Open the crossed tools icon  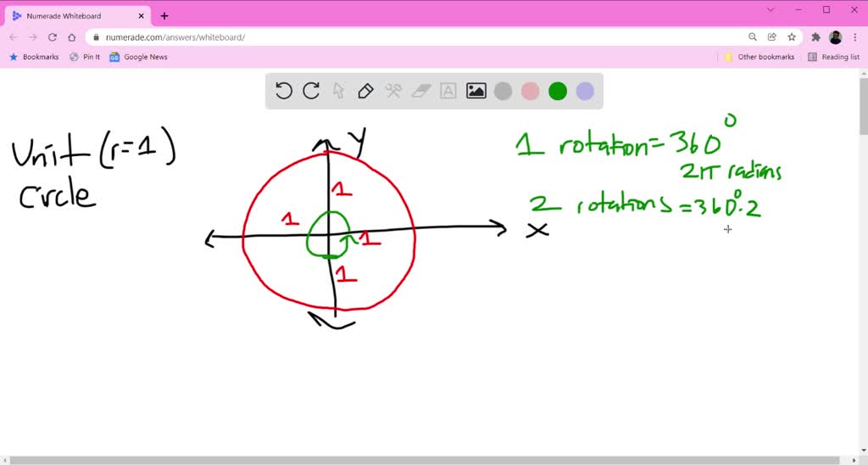click(x=393, y=91)
